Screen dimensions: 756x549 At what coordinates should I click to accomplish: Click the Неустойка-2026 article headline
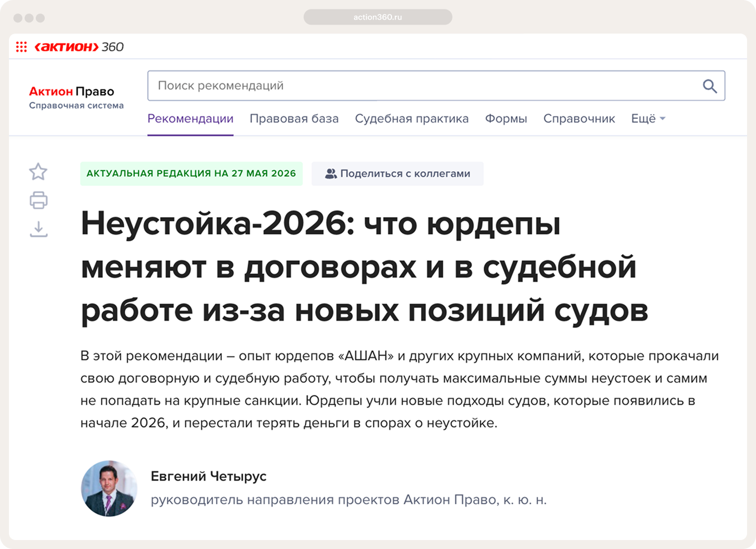(365, 267)
